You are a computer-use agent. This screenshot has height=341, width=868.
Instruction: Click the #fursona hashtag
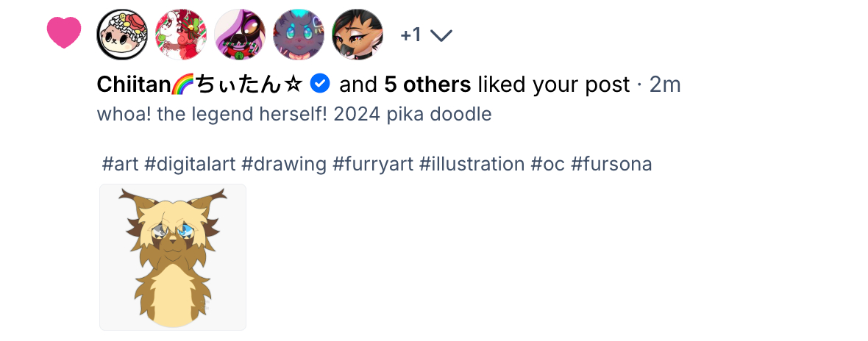(x=611, y=164)
